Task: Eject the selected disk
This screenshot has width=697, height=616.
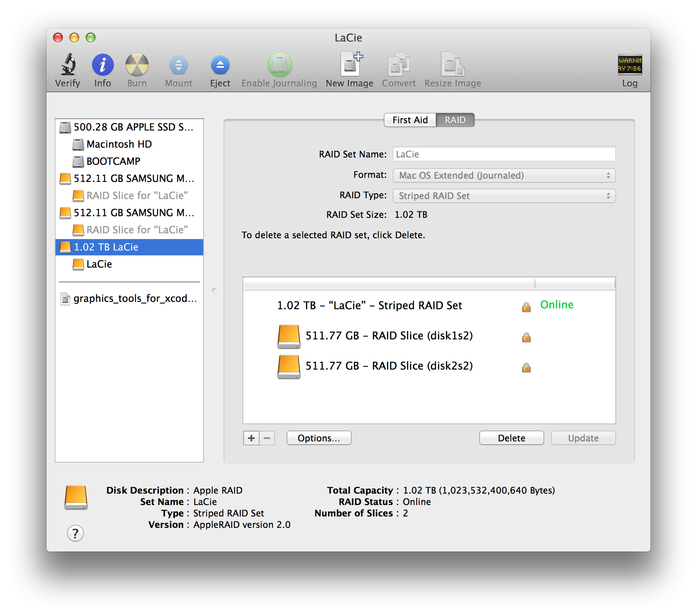Action: [x=220, y=65]
